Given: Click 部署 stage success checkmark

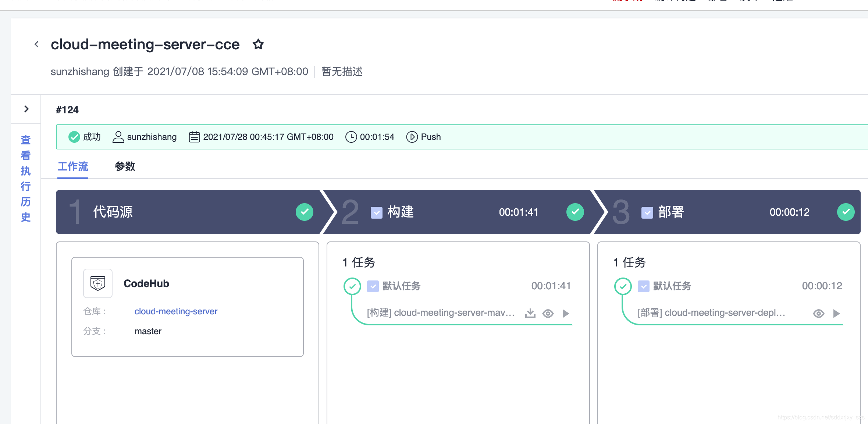Looking at the screenshot, I should [x=846, y=212].
